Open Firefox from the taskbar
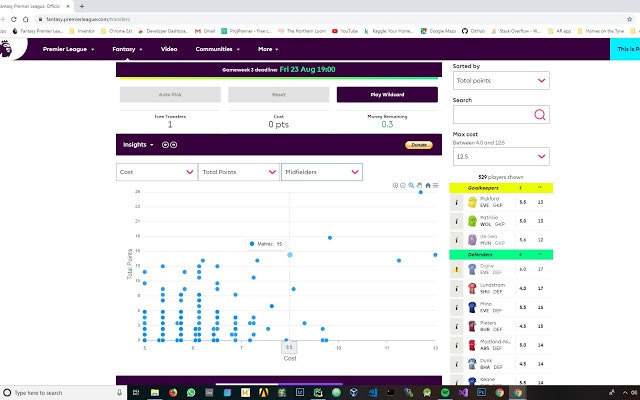The width and height of the screenshot is (640, 400). [x=173, y=393]
